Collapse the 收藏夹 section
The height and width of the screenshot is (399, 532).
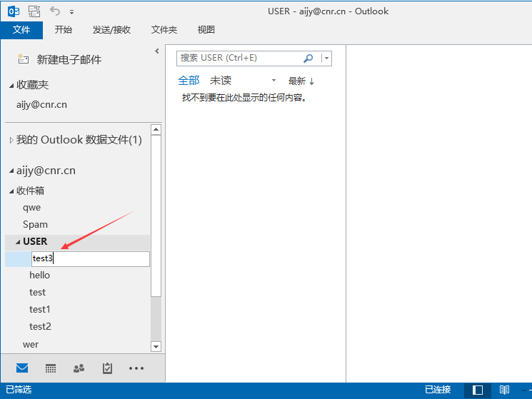point(11,86)
